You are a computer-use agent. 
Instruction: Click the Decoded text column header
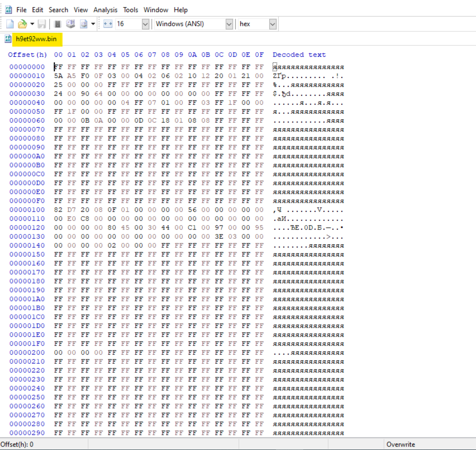pos(299,55)
